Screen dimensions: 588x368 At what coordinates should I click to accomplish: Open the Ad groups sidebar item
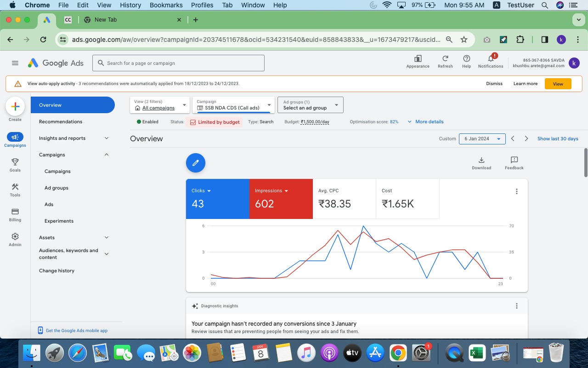point(57,188)
